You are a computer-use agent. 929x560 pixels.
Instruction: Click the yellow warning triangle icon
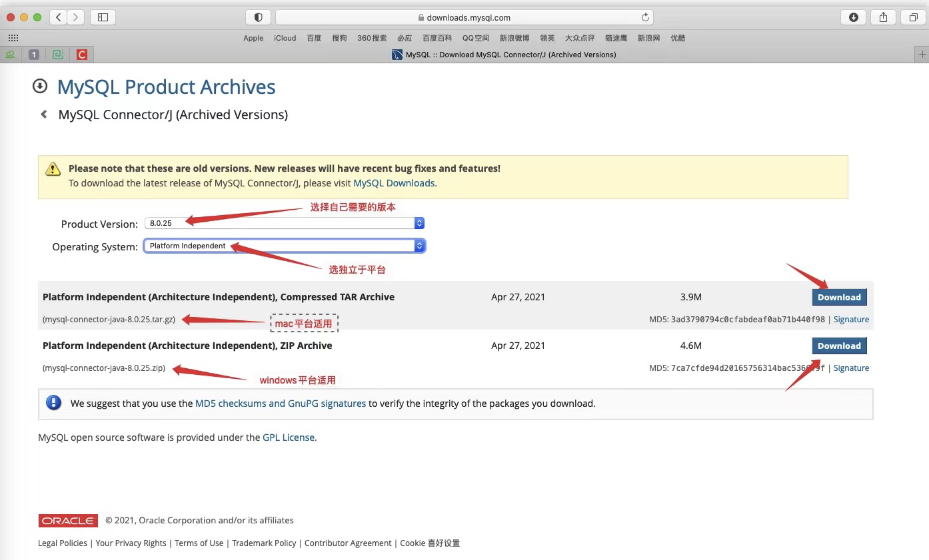tap(53, 169)
